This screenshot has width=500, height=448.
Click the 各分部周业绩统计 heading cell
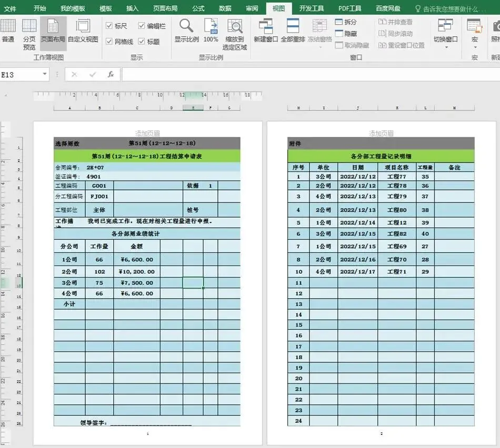coord(147,233)
